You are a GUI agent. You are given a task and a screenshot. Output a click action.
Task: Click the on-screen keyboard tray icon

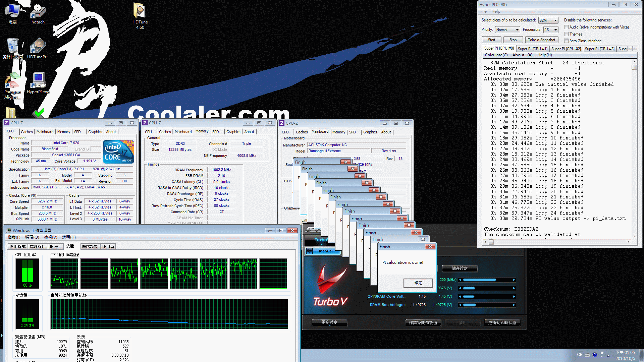click(587, 355)
